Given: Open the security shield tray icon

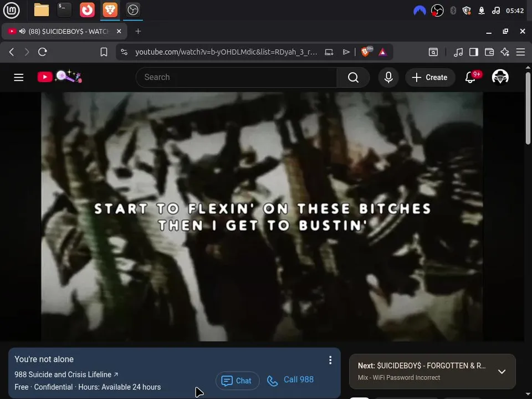Looking at the screenshot, I should tap(467, 11).
